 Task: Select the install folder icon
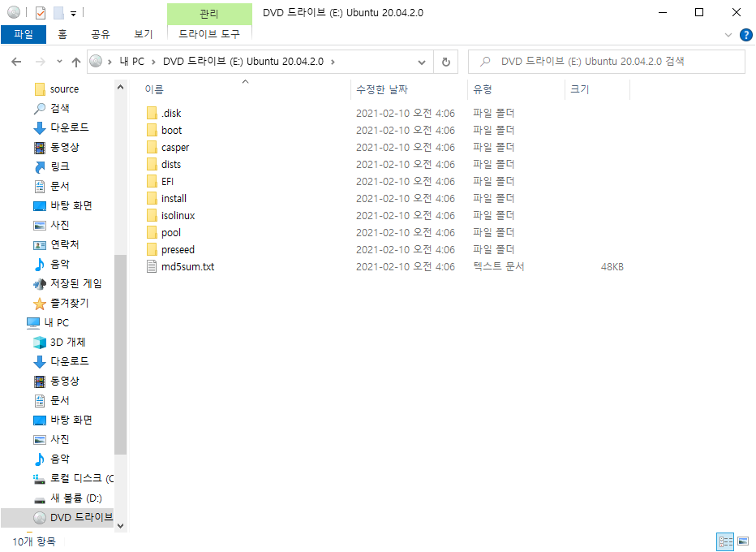tap(152, 198)
